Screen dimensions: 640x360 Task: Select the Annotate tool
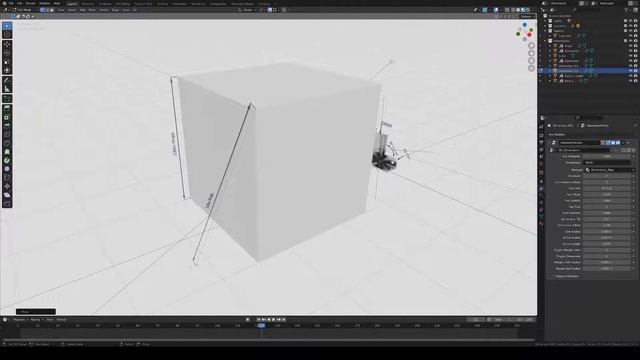tap(7, 80)
